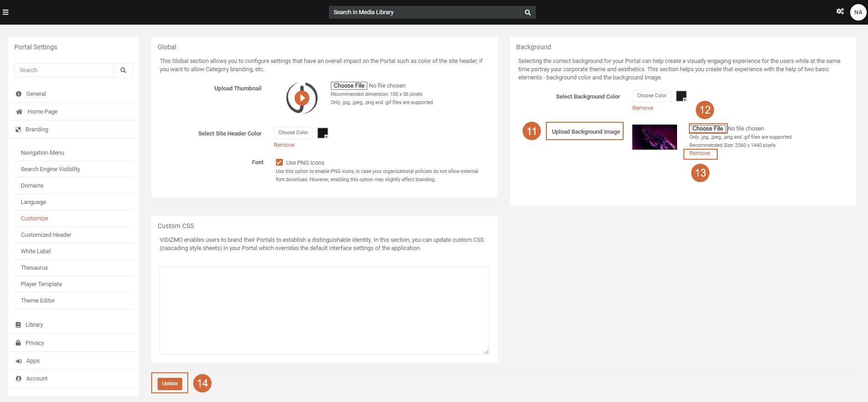The height and width of the screenshot is (402, 868).
Task: Toggle the Use PNG Icons checkbox
Action: [279, 162]
